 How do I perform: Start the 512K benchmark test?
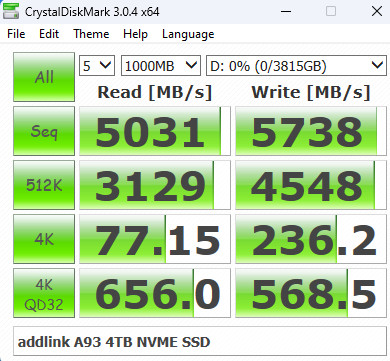coord(44,185)
